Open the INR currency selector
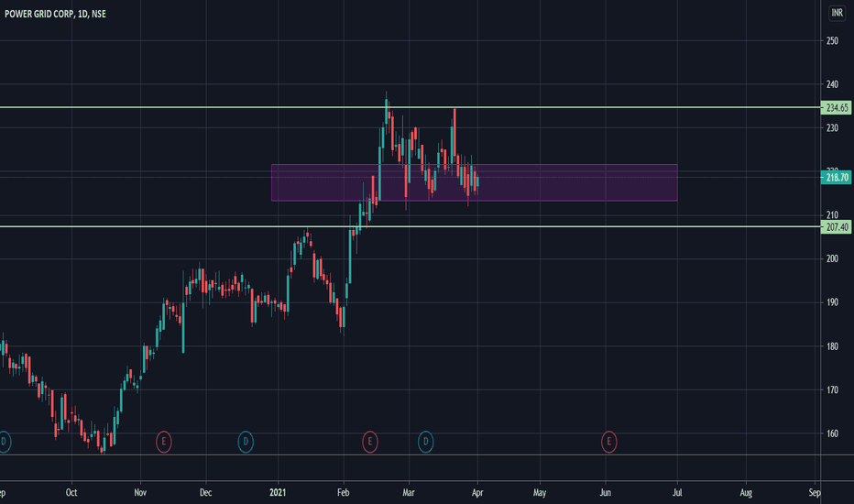Image resolution: width=854 pixels, height=504 pixels. pyautogui.click(x=837, y=13)
